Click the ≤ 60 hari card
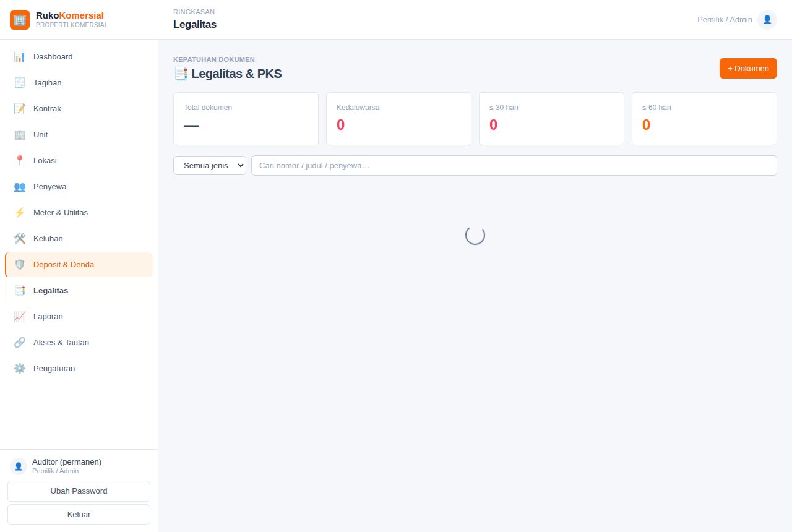 (704, 119)
